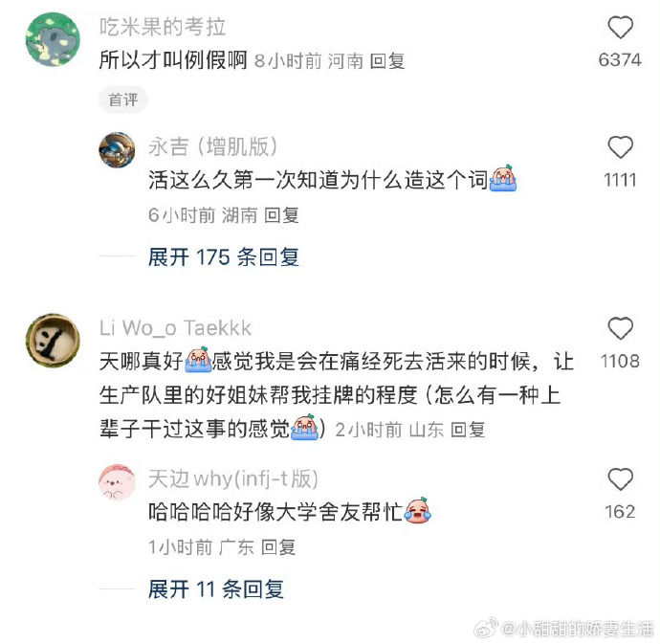Viewport: 660px width, 644px height.
Task: Expand 175 replies
Action: [x=224, y=256]
